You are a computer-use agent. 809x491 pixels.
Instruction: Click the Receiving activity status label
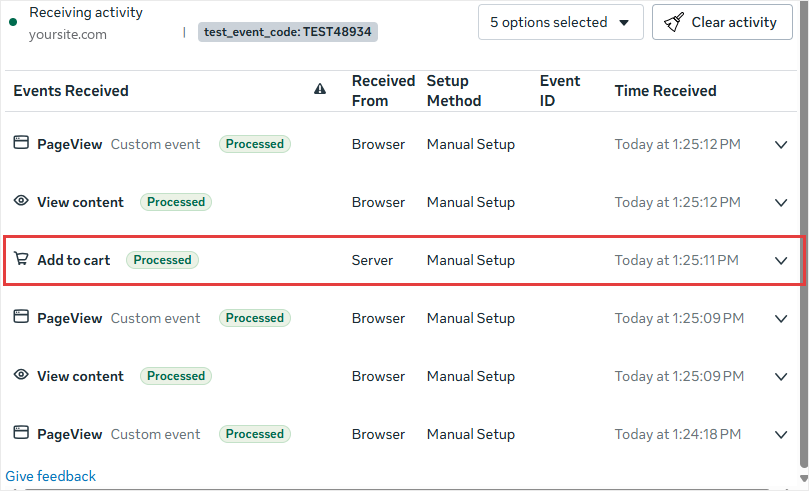86,12
